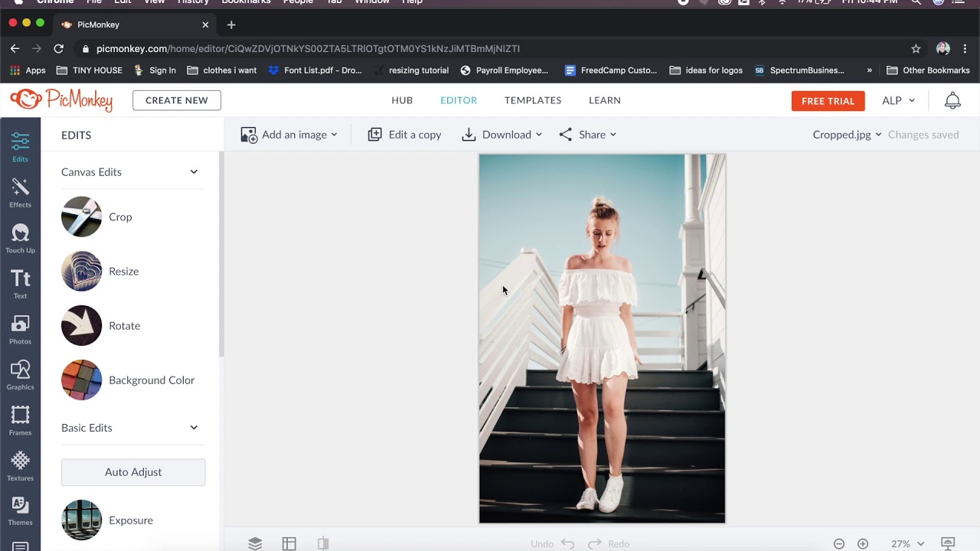The image size is (980, 551).
Task: Show hidden bookmarks with the chevron
Action: click(x=870, y=70)
